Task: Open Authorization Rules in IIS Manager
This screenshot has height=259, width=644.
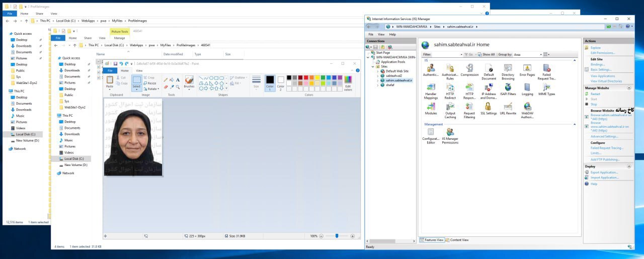Action: click(450, 72)
